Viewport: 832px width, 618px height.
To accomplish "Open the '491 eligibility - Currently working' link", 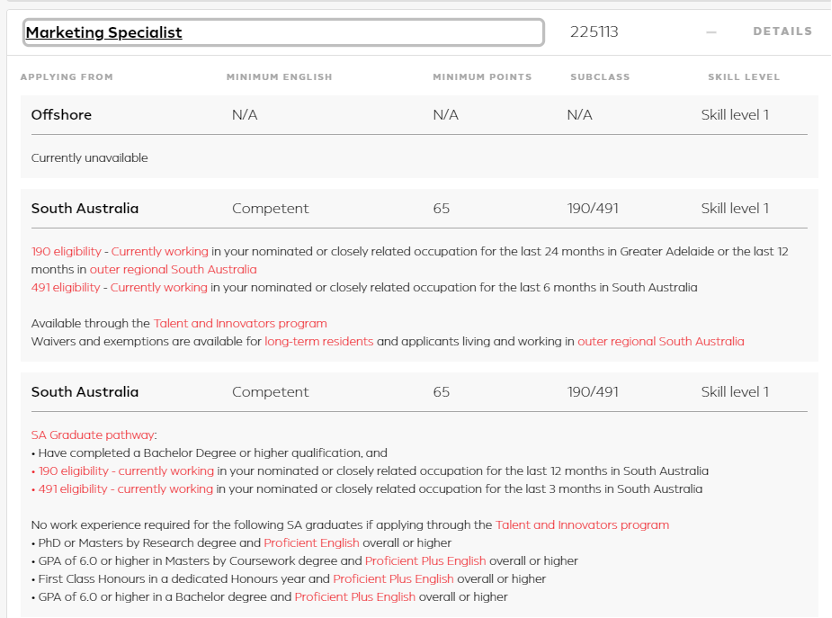I will (x=120, y=287).
